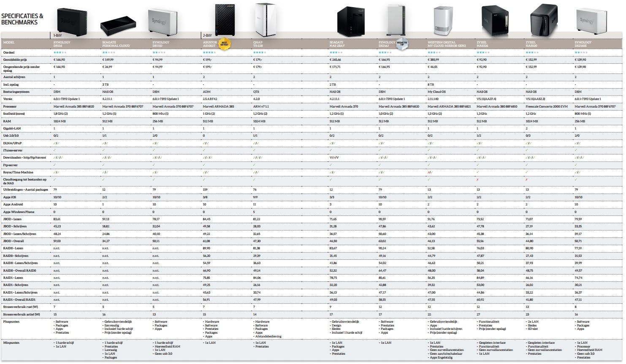626x364 pixels.
Task: Select the Zyxel NAS520 product image
Action: tap(544, 21)
